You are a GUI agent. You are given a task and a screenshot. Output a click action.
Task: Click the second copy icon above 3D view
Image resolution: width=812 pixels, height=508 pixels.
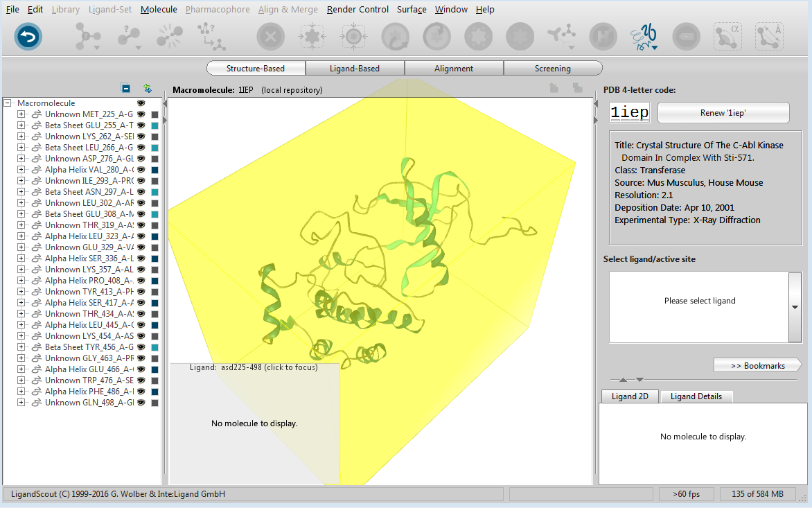click(577, 89)
